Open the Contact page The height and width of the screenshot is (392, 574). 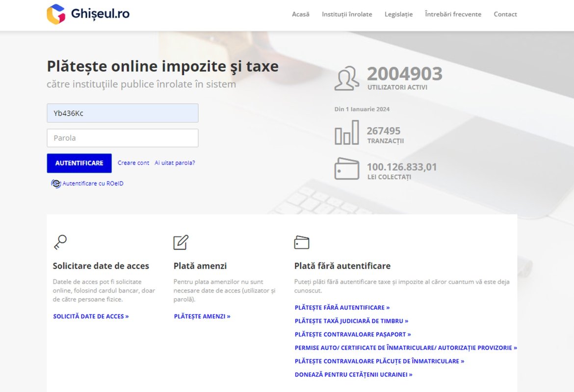(x=505, y=14)
